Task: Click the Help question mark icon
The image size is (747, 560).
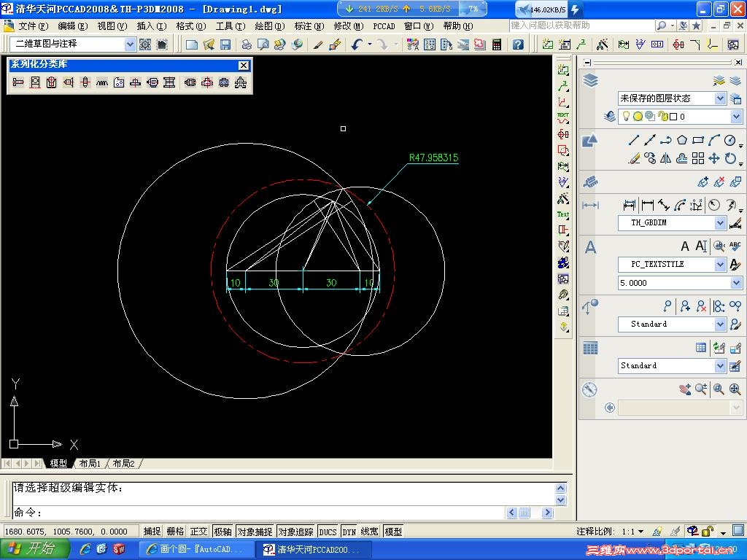Action: pyautogui.click(x=518, y=44)
